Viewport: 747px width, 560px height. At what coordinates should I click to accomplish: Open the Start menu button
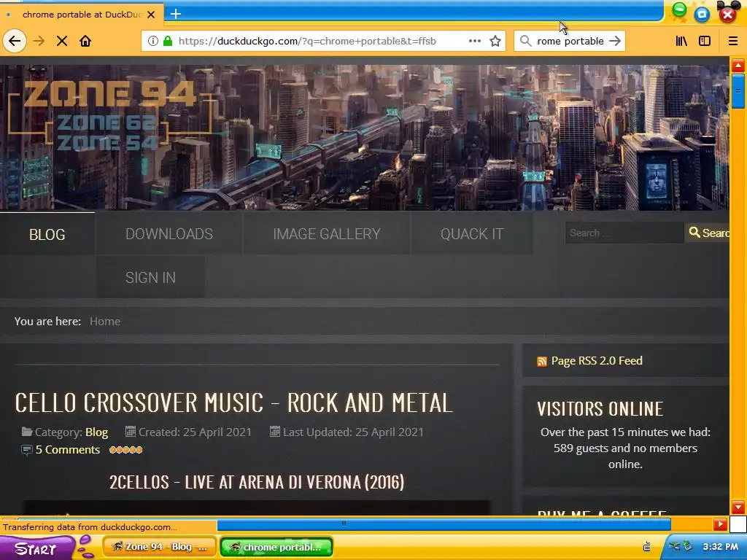[36, 548]
